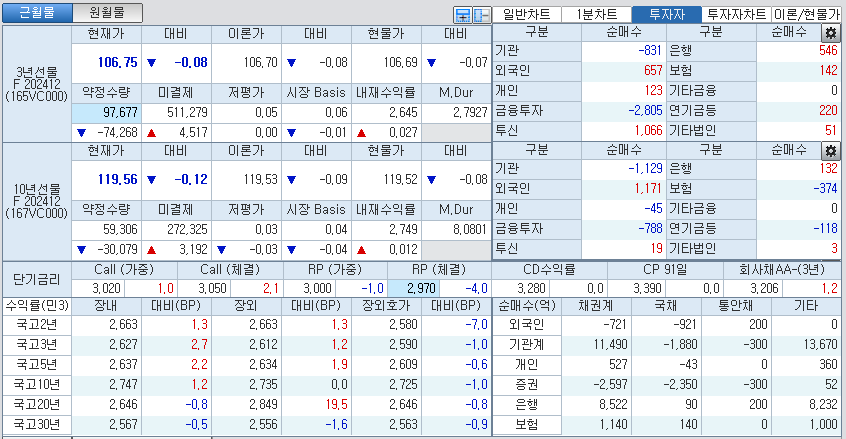Click 은행 채권계 value 8,522
This screenshot has width=846, height=439.
(613, 404)
